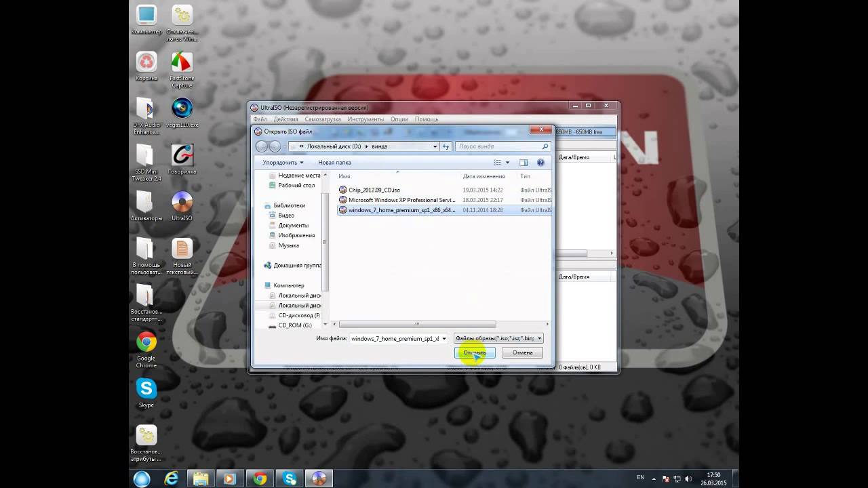
Task: Launch Говорилка desktop shortcut
Action: point(182,159)
